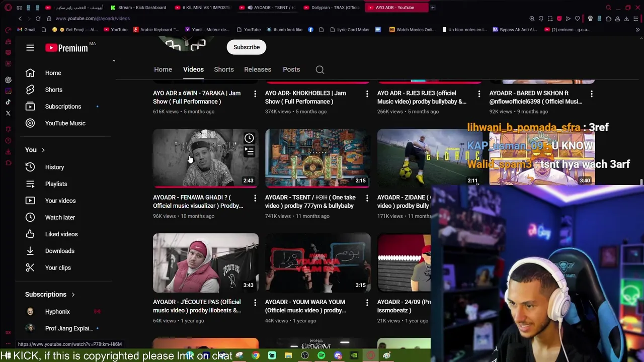Open AYOADR - J'ÉCOUTE PAS video title
This screenshot has width=644, height=362.
[197, 306]
